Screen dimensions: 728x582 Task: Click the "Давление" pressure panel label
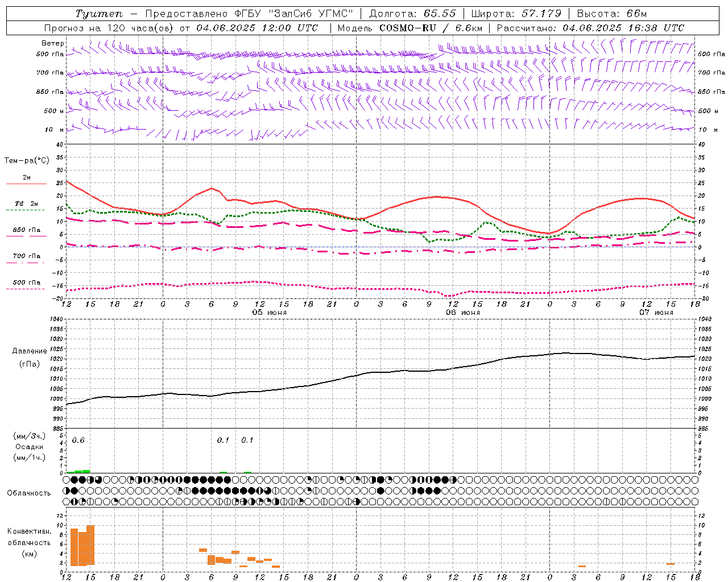pos(30,351)
